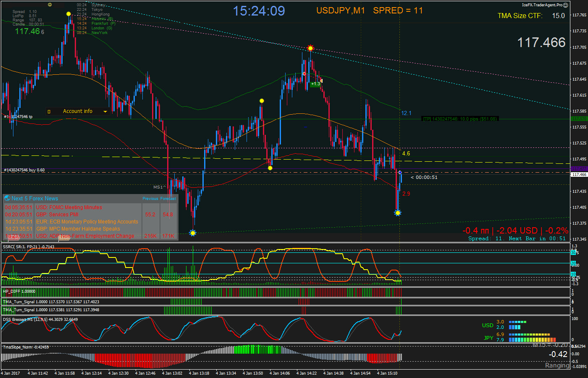The width and height of the screenshot is (588, 378).
Task: Click the TMA Size CTF: label
Action: 520,16
